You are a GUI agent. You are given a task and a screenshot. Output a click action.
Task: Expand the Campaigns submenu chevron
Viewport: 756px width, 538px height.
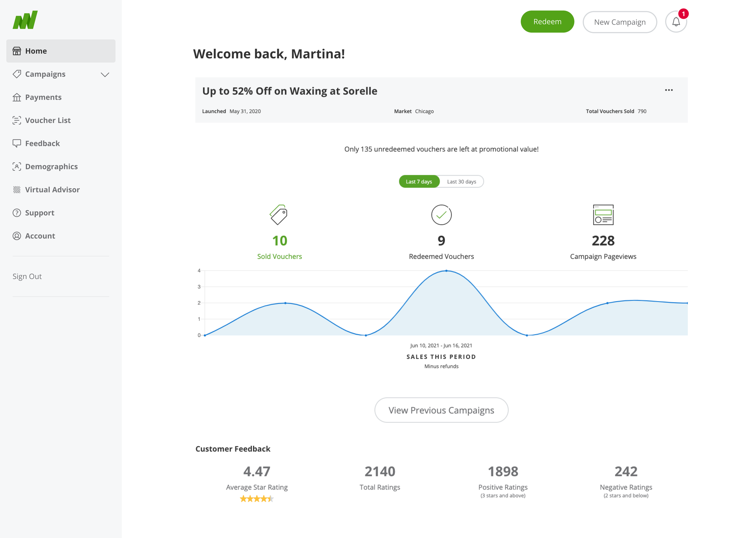(105, 74)
